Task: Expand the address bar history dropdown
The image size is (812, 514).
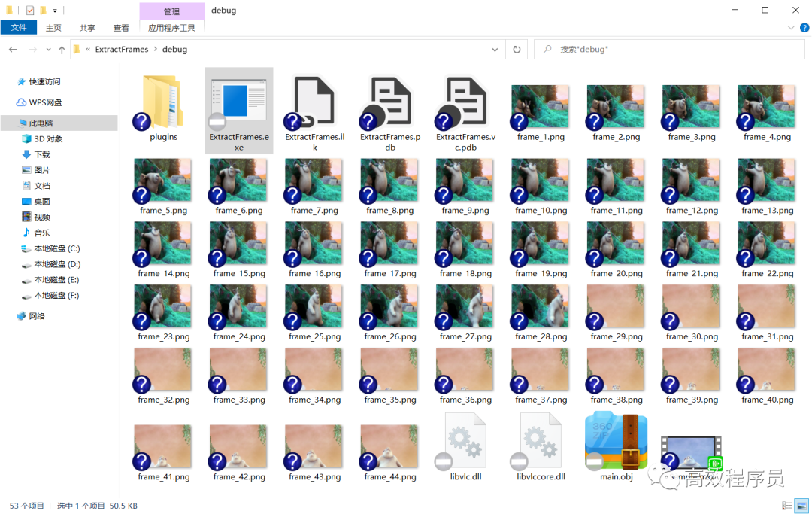Action: [495, 49]
